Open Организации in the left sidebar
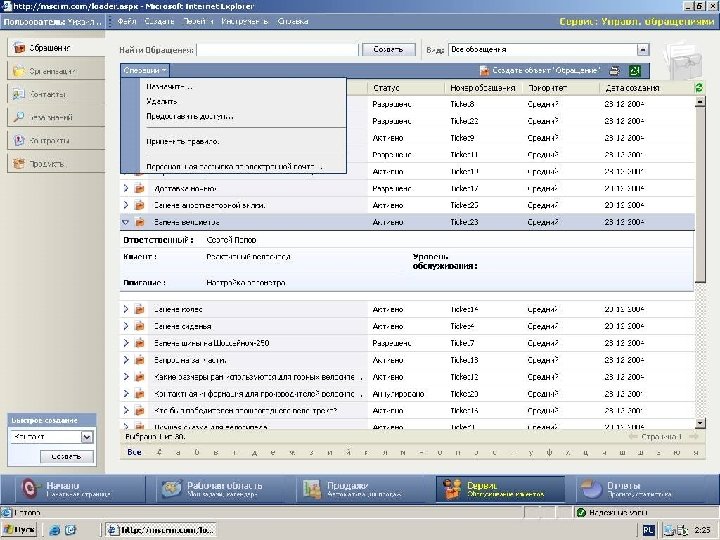Image resolution: width=720 pixels, height=540 pixels. point(54,70)
